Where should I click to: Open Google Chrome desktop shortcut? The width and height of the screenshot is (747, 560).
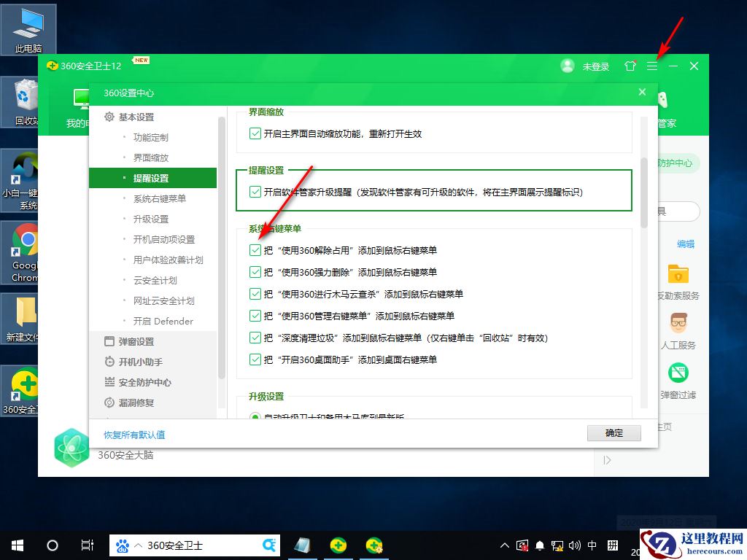tap(20, 252)
